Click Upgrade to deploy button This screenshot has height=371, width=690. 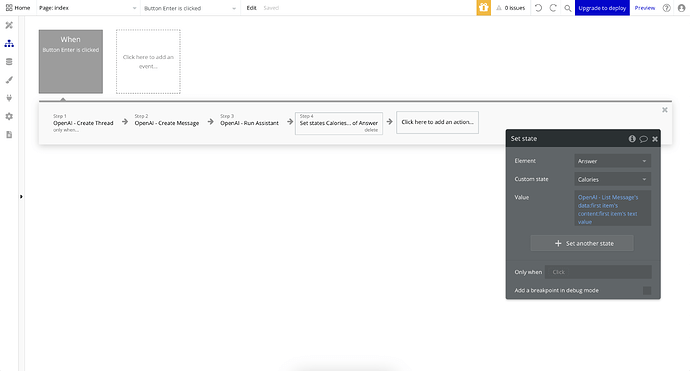(x=602, y=8)
